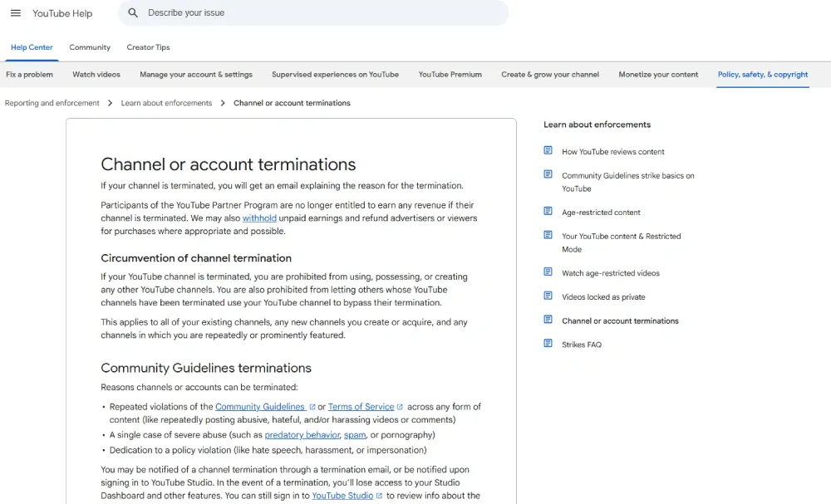Viewport: 831px width, 504px height.
Task: Click the Circumvention of channel termination heading
Action: tap(196, 258)
